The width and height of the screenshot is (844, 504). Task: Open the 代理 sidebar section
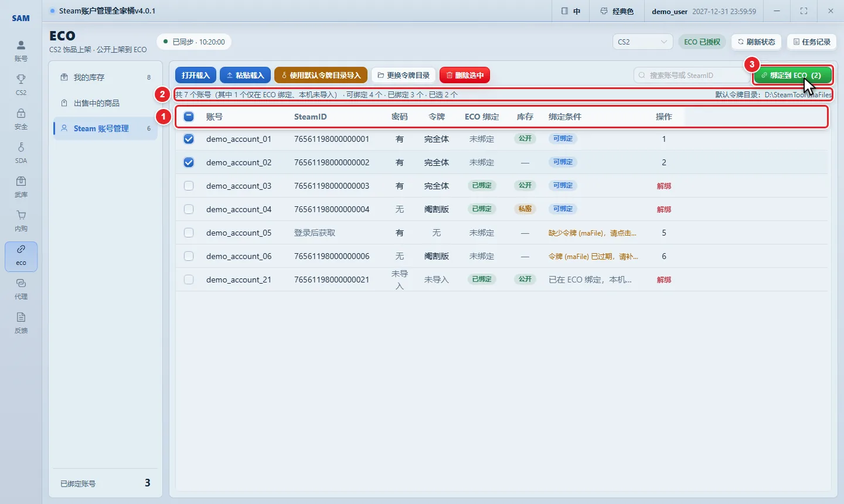(21, 289)
